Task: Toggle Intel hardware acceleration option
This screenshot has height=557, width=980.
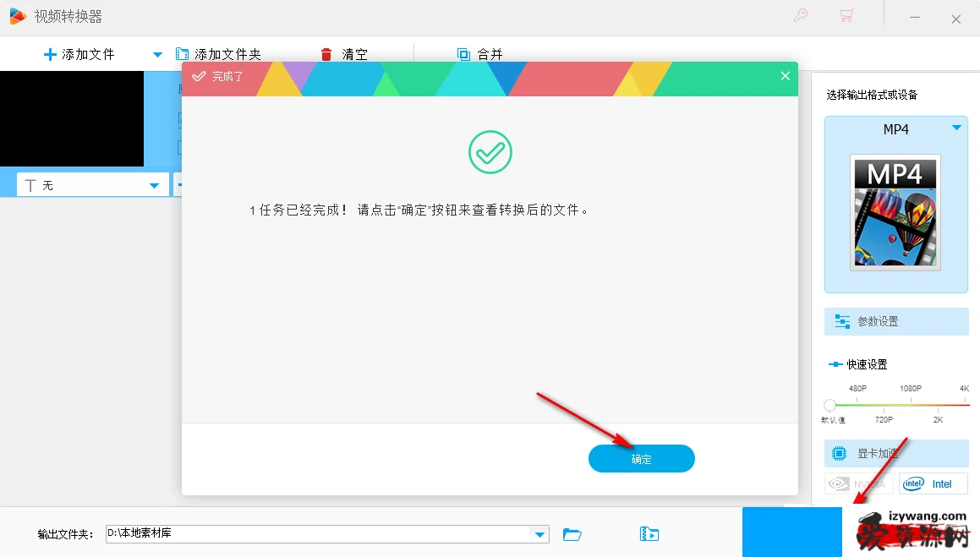Action: (933, 484)
